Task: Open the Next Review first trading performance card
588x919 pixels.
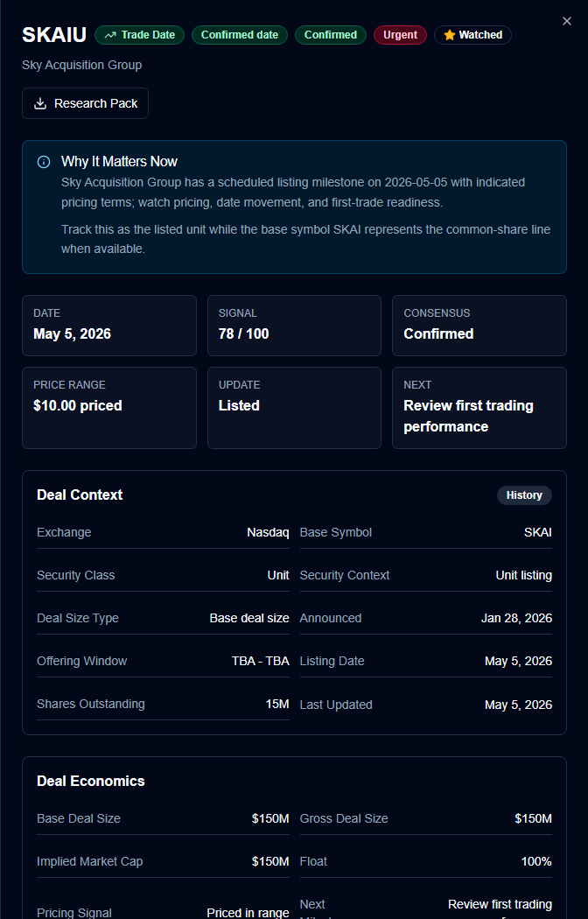Action: click(x=479, y=408)
